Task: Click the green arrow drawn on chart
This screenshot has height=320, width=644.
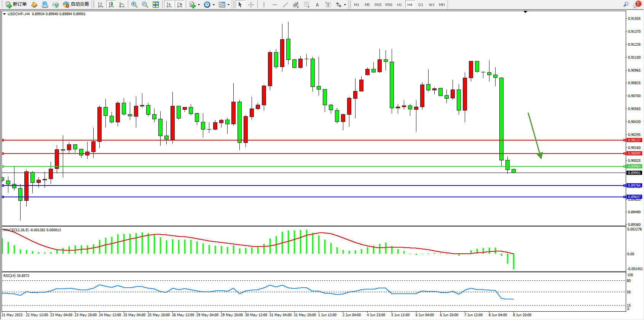Action: [534, 135]
